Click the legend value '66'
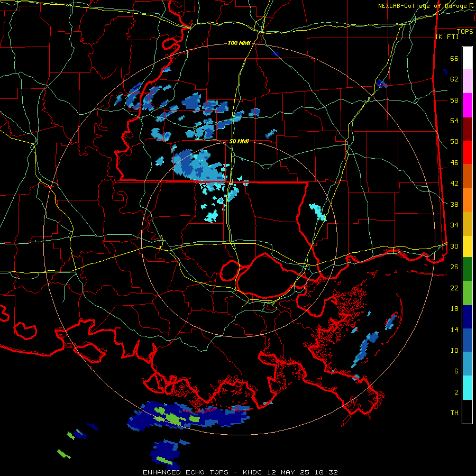This screenshot has width=476, height=476. tap(454, 58)
